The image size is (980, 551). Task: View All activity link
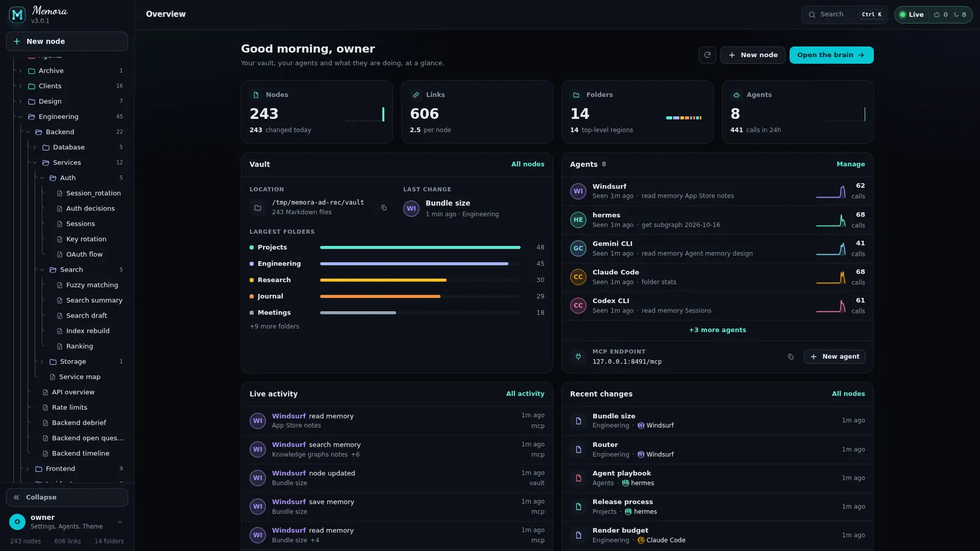point(525,394)
